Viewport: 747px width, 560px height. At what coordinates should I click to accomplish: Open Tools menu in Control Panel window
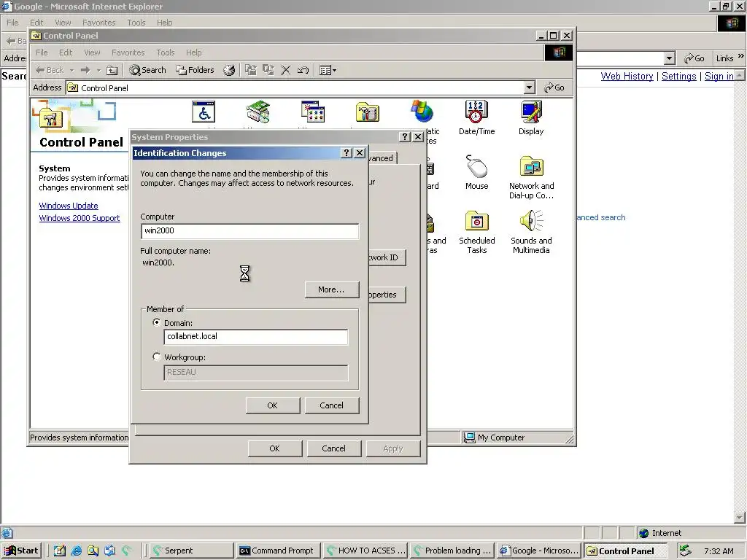point(166,52)
